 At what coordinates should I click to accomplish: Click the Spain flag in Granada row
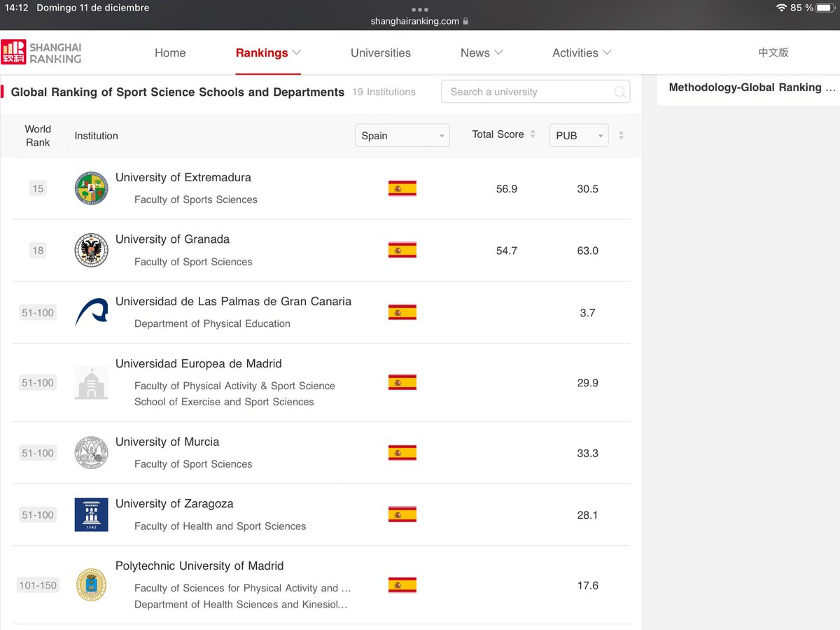(402, 250)
